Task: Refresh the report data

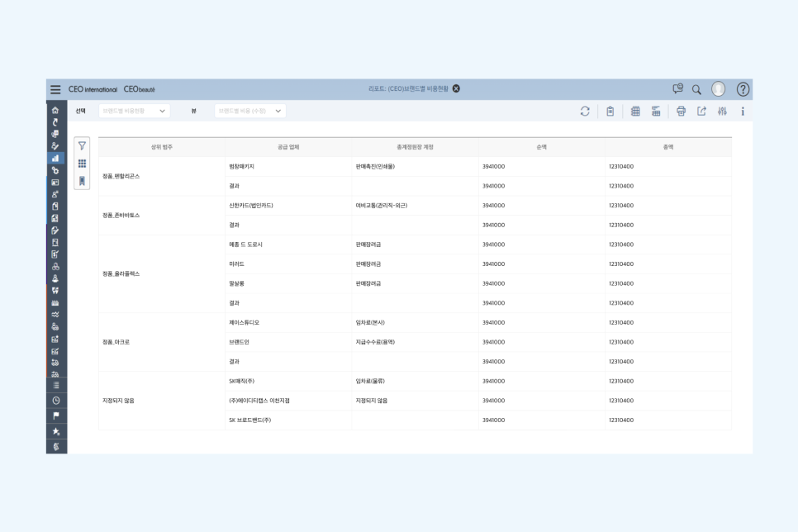Action: [x=585, y=111]
